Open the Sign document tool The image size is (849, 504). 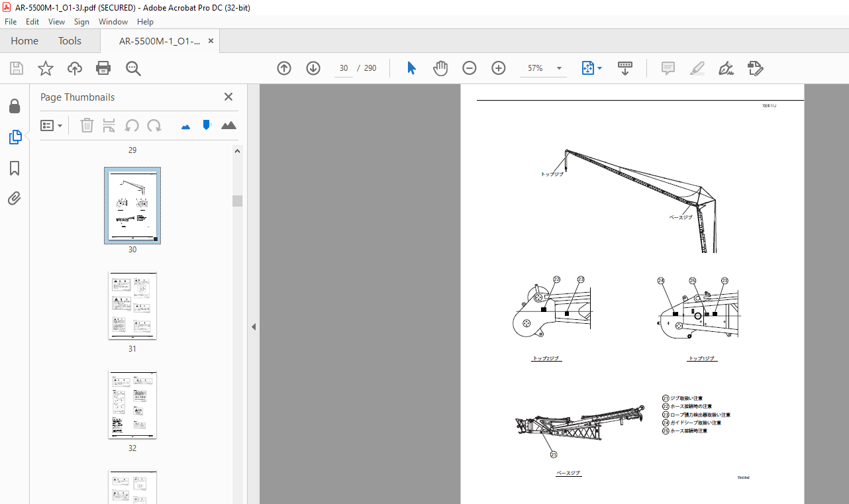point(726,68)
